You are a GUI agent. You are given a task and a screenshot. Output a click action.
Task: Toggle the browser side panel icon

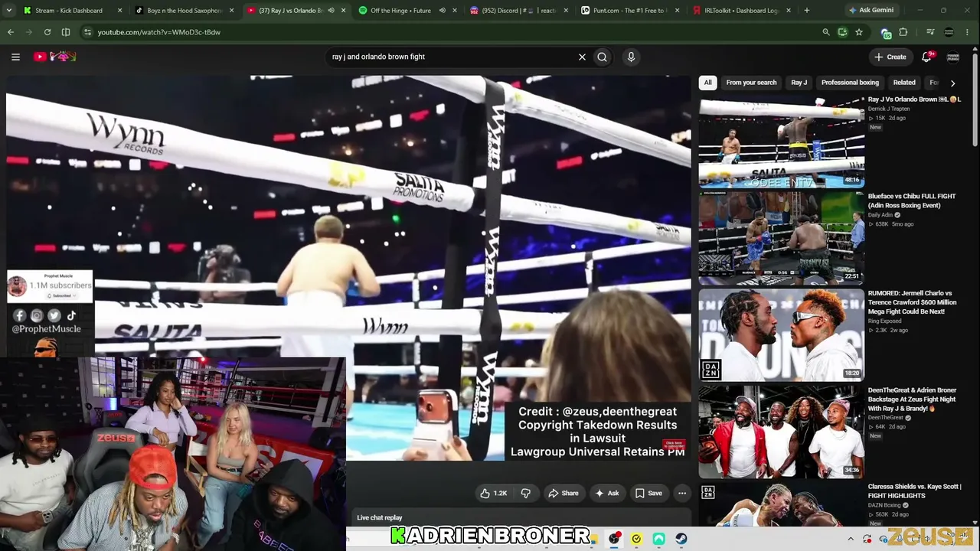click(x=66, y=32)
